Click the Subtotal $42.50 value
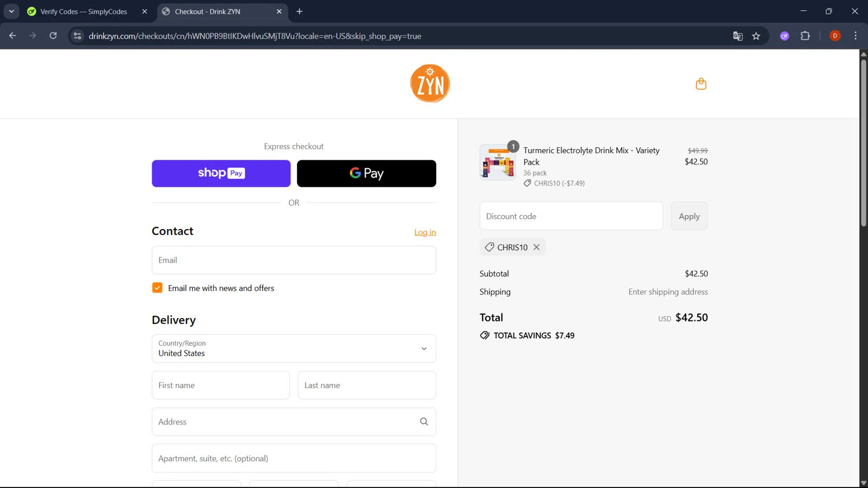The height and width of the screenshot is (488, 868). 696,273
